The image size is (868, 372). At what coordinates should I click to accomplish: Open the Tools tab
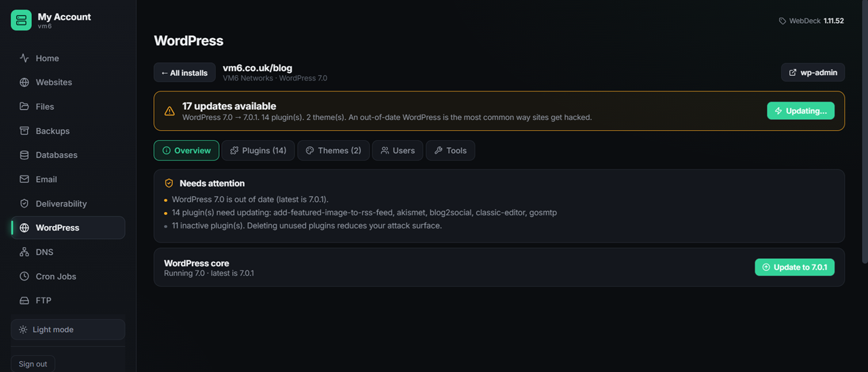click(450, 150)
